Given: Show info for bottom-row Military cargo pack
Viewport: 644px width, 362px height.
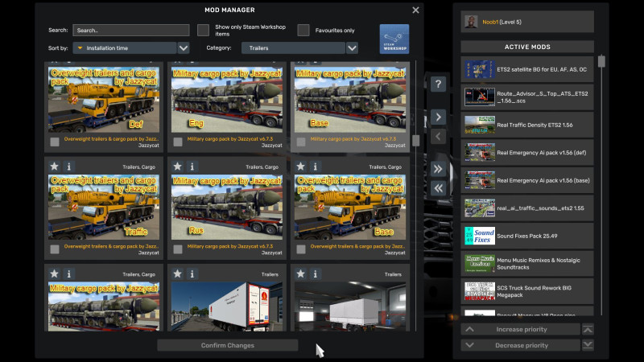Looking at the screenshot, I should 68,274.
